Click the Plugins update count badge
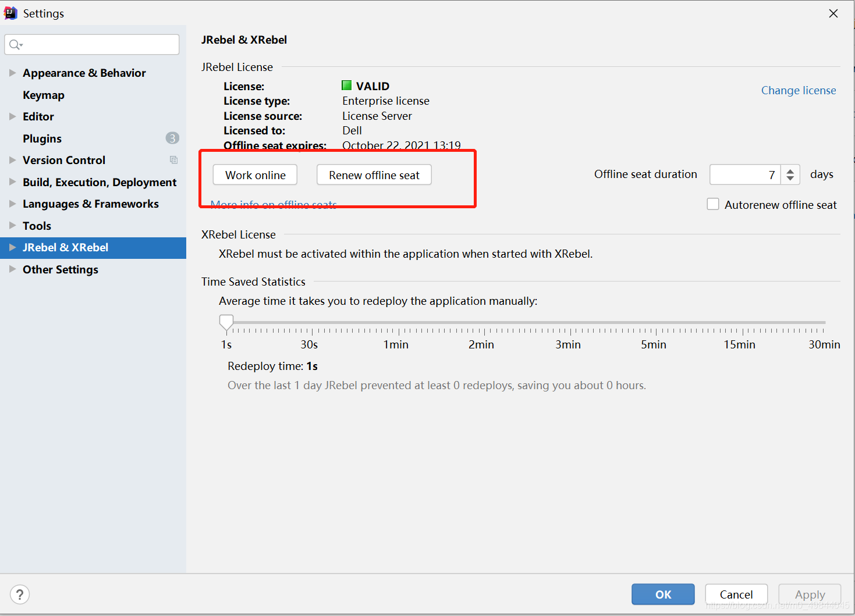The height and width of the screenshot is (616, 855). click(172, 138)
